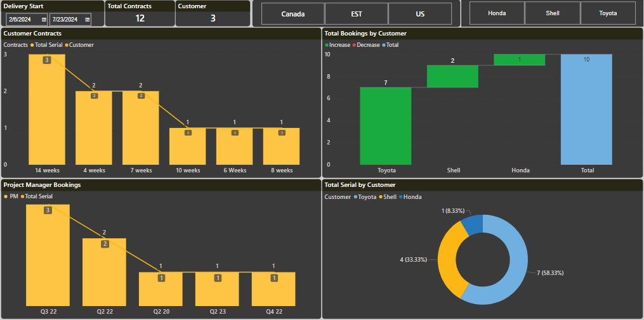Click the Total legend marker in waterfall chart
This screenshot has height=320, width=644.
(x=384, y=45)
